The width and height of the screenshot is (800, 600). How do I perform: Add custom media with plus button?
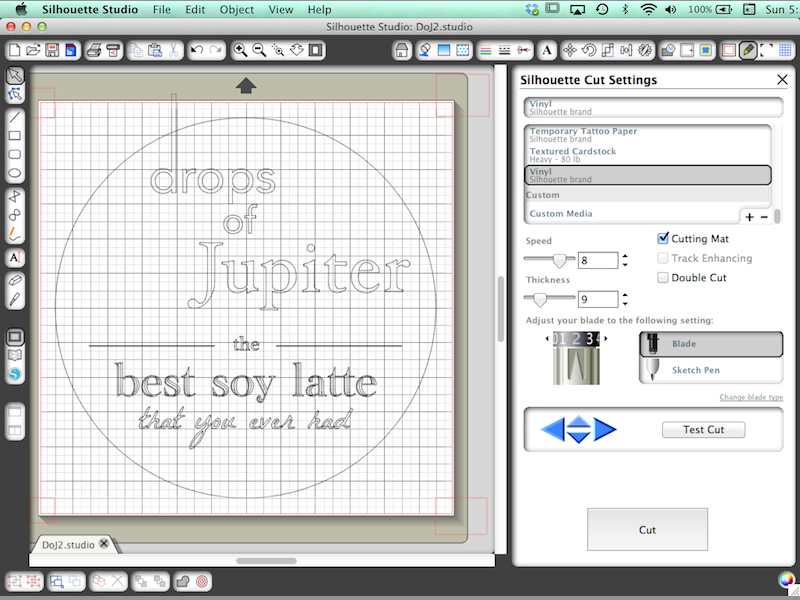click(750, 216)
